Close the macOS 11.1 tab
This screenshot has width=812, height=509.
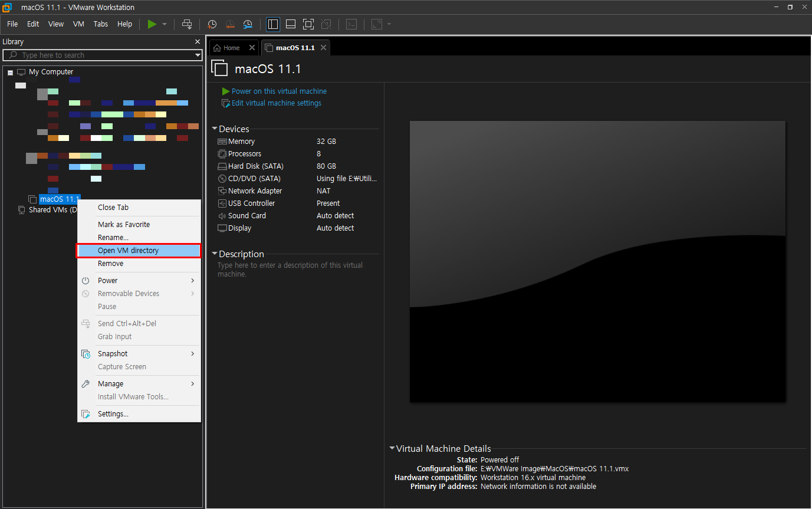[x=323, y=48]
